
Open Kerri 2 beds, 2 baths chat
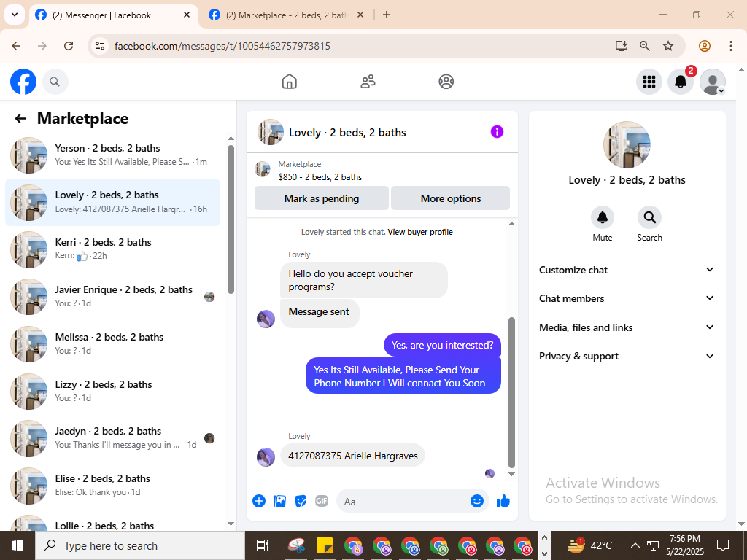coord(113,249)
